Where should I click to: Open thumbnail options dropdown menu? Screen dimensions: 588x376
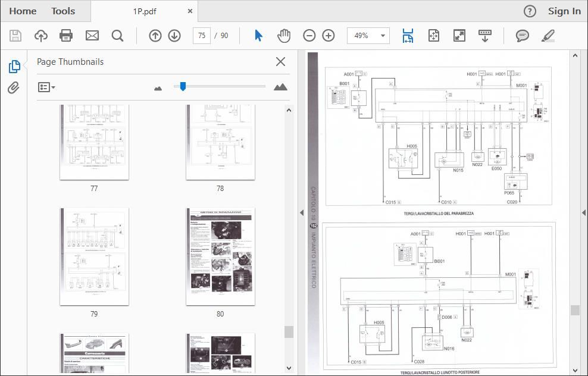46,87
